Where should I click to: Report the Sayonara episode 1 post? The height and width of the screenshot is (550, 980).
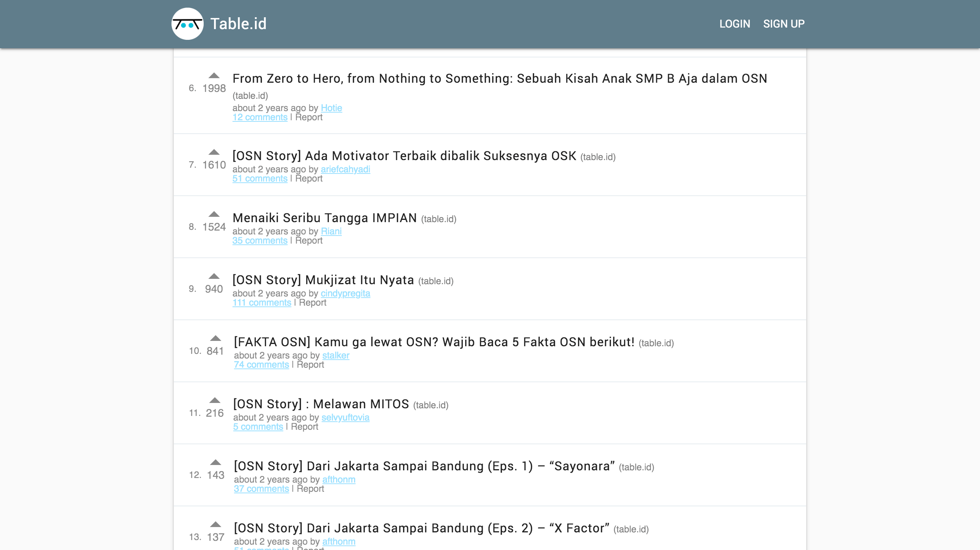[310, 489]
